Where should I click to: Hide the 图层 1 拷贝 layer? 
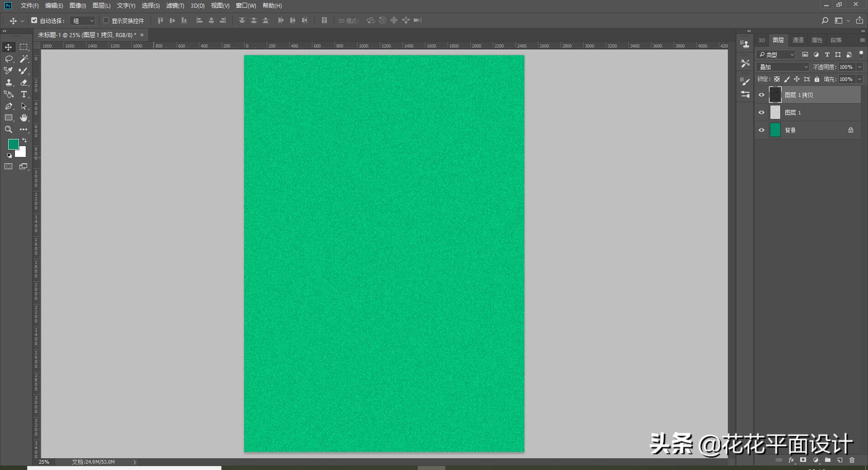point(761,95)
